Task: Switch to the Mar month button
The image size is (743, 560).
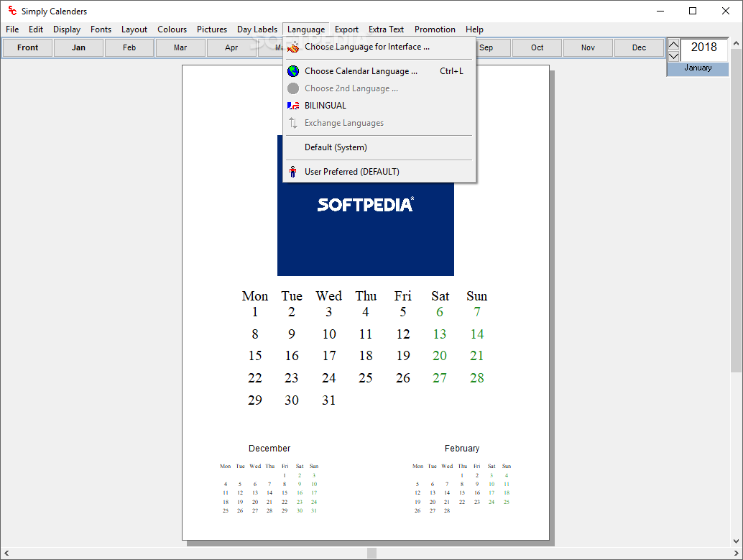Action: coord(180,47)
